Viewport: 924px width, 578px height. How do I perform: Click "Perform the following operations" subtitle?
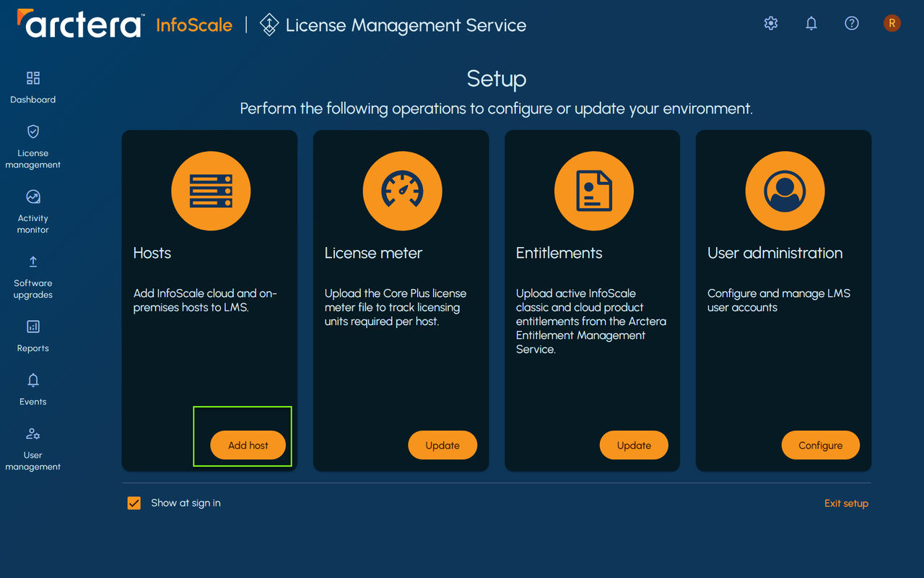pos(497,109)
